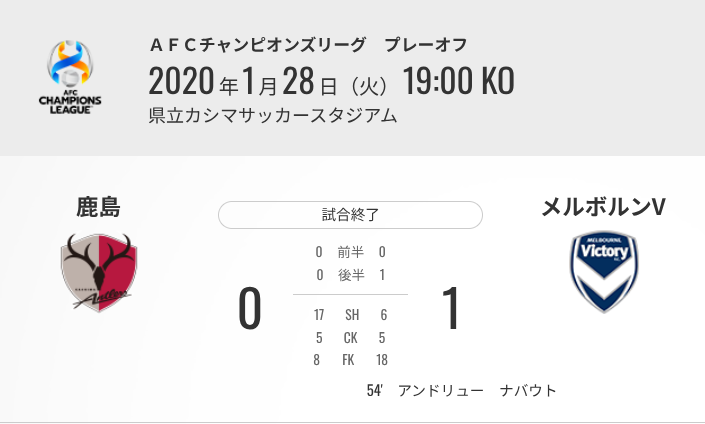Image resolution: width=705 pixels, height=424 pixels.
Task: Click the AFCチャンピオンズリーグ プレーオフ title
Action: point(308,45)
